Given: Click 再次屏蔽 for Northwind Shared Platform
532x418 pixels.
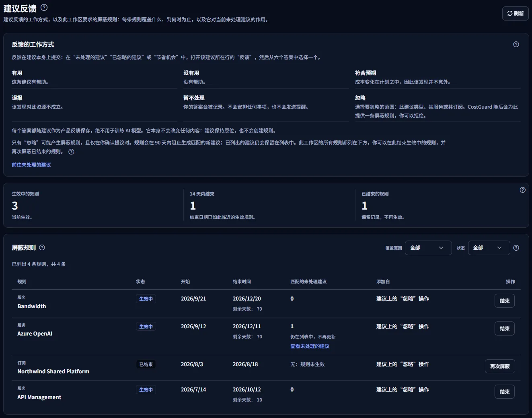Looking at the screenshot, I should click(x=500, y=366).
